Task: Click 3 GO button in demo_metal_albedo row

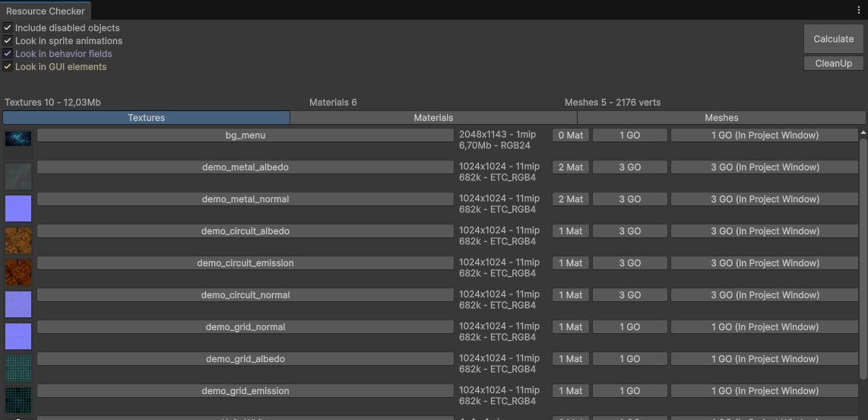Action: pyautogui.click(x=630, y=167)
